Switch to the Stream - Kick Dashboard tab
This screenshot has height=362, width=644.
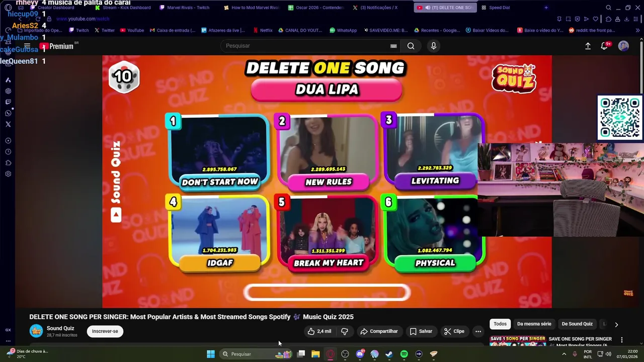click(123, 8)
